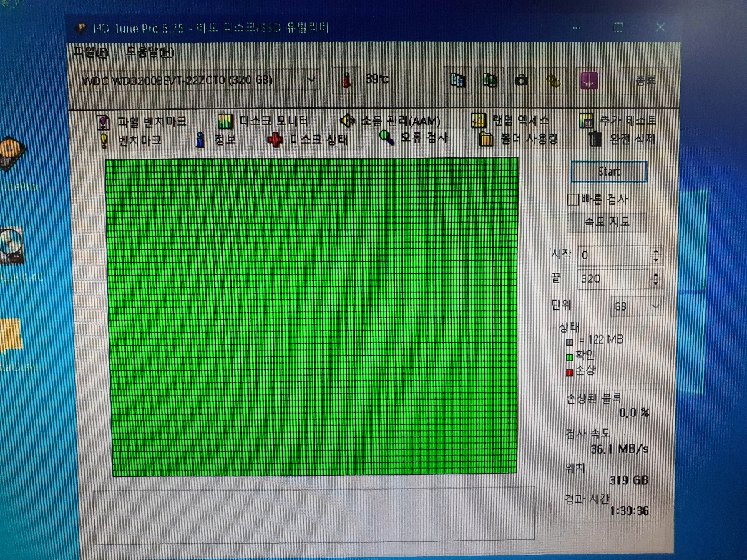Screen dimensions: 747x560
Task: Switch to the 디스크 상태 health tab
Action: click(x=308, y=140)
